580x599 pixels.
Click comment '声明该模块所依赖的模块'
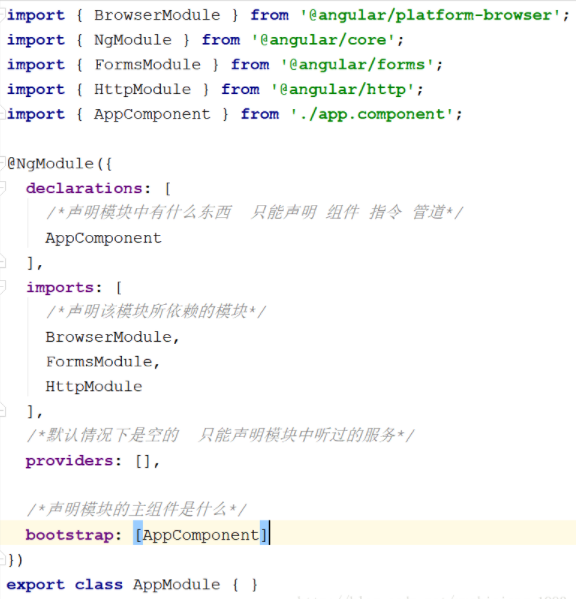pos(156,312)
